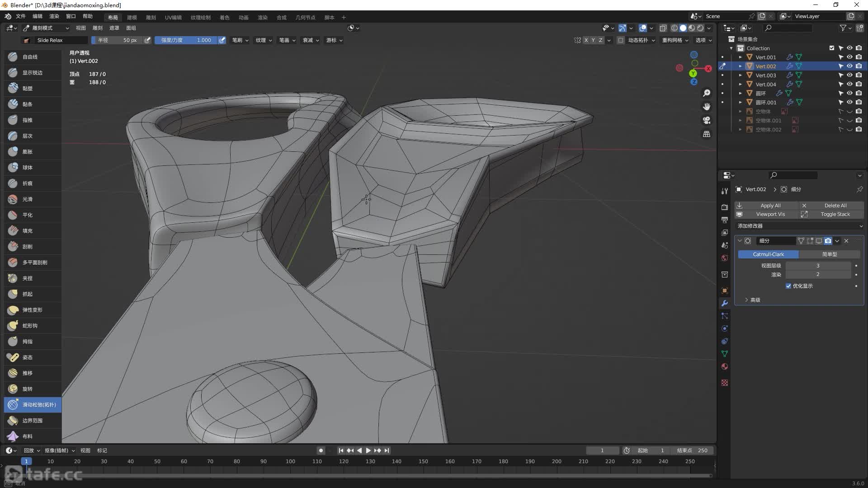868x488 pixels.
Task: Open the 编辑 Edit menu
Action: pos(38,16)
